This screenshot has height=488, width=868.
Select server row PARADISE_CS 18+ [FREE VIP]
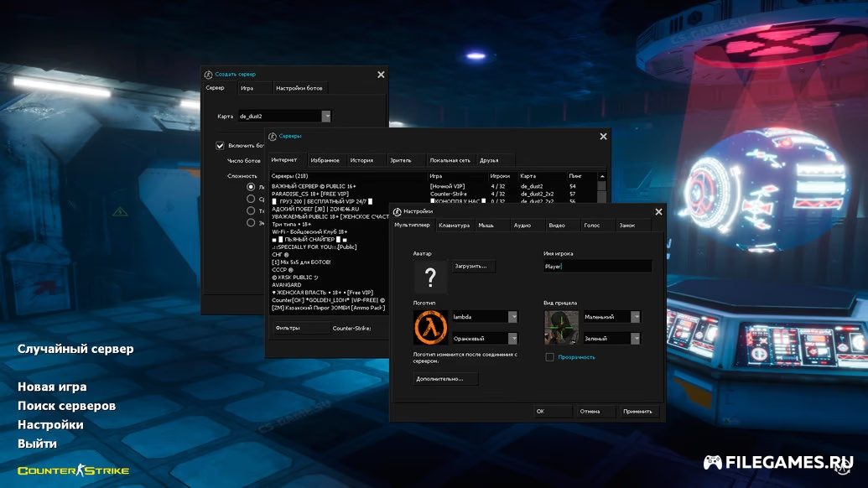(434, 195)
